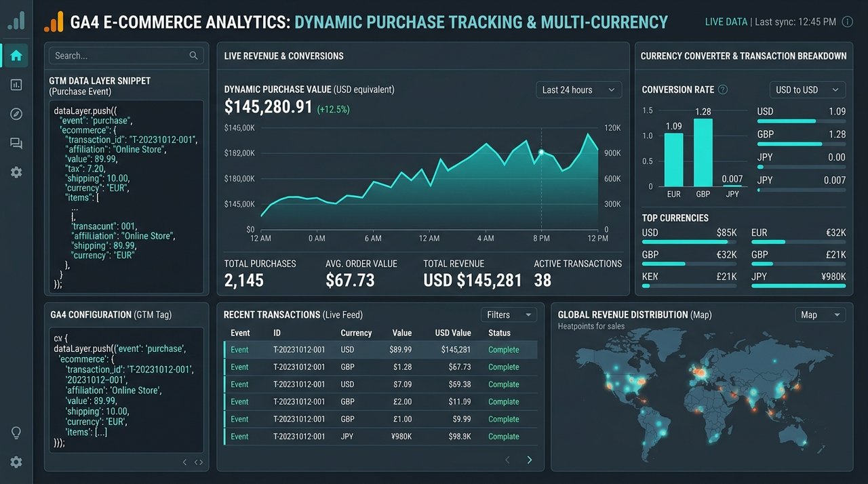Screen dimensions: 868x484
Task: Open the bottom settings gear icon
Action: tap(16, 462)
